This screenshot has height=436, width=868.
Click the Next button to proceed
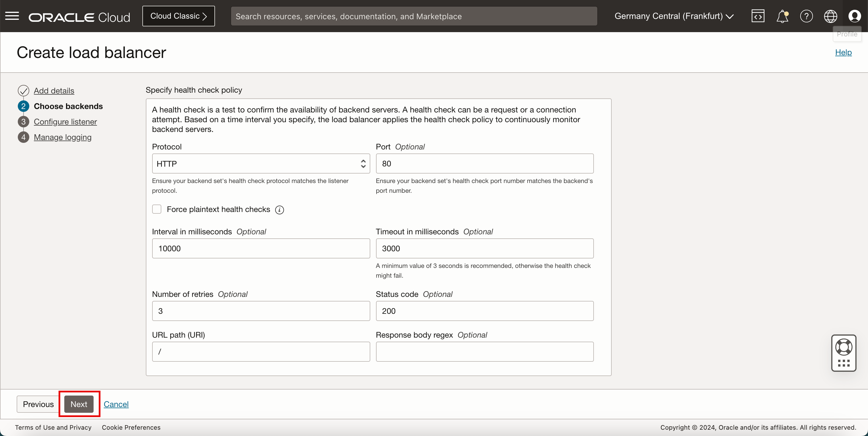coord(79,404)
